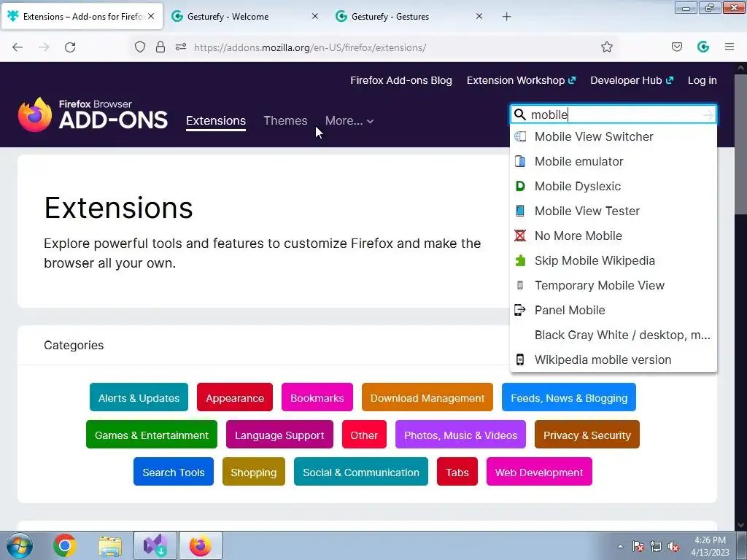
Task: Click the browser URL address bar
Action: [371, 47]
